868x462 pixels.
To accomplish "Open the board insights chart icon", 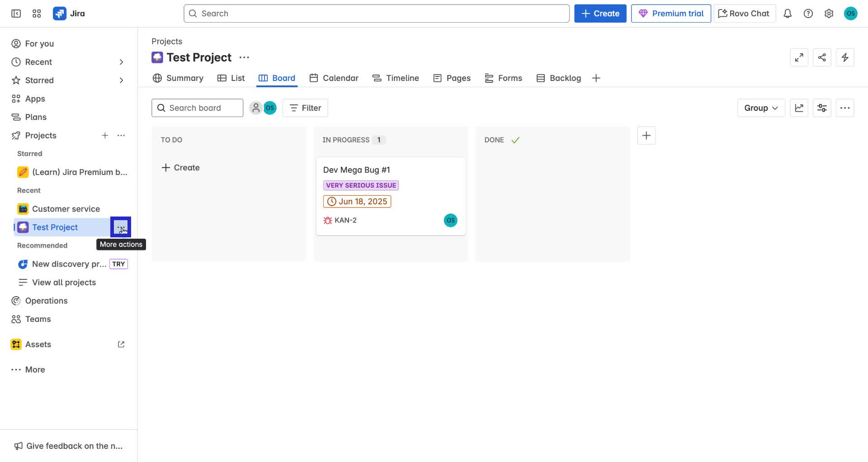I will click(x=799, y=108).
